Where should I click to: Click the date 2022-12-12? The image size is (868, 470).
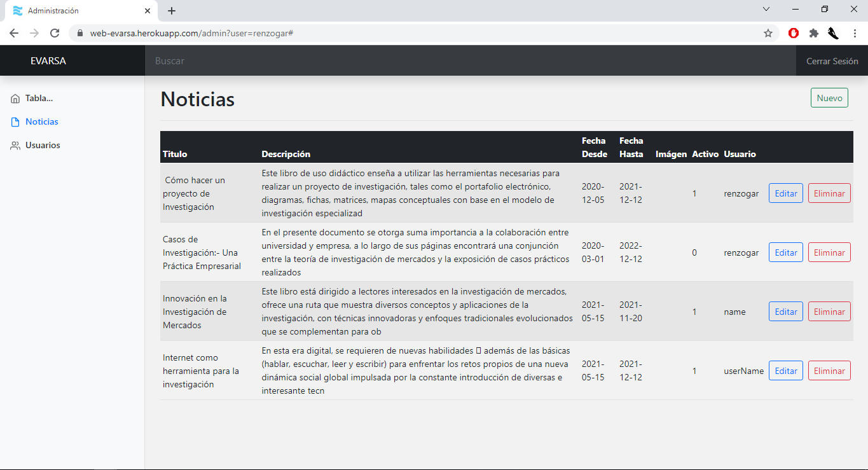pos(631,252)
